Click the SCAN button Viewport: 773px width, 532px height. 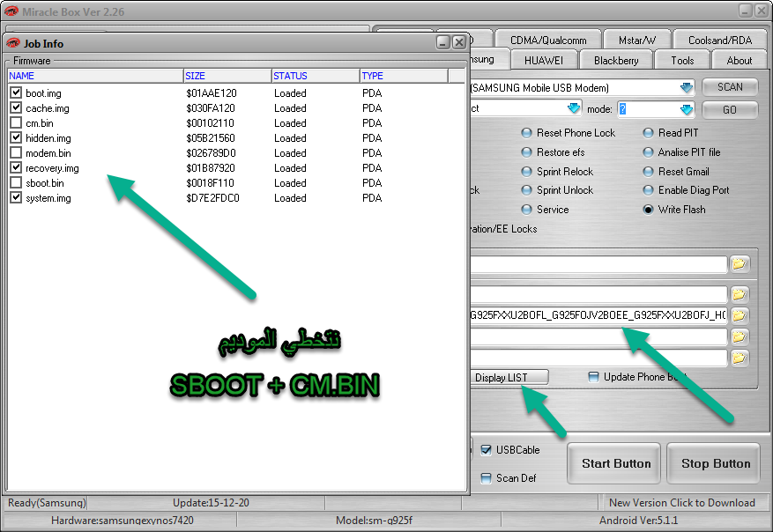pos(730,87)
